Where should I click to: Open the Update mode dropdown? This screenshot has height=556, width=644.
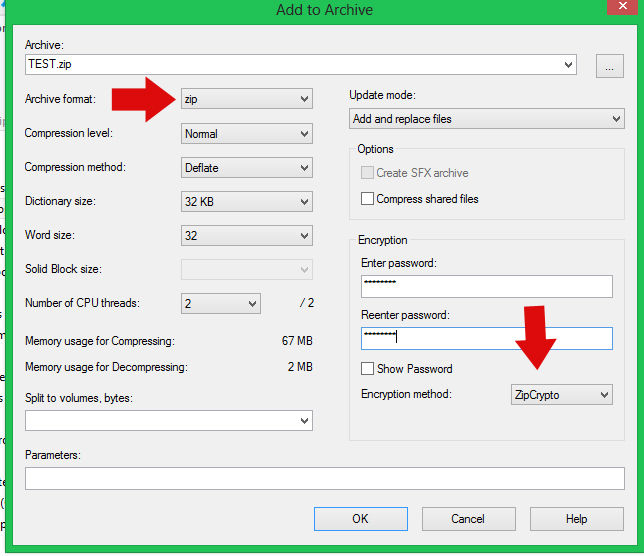point(487,119)
